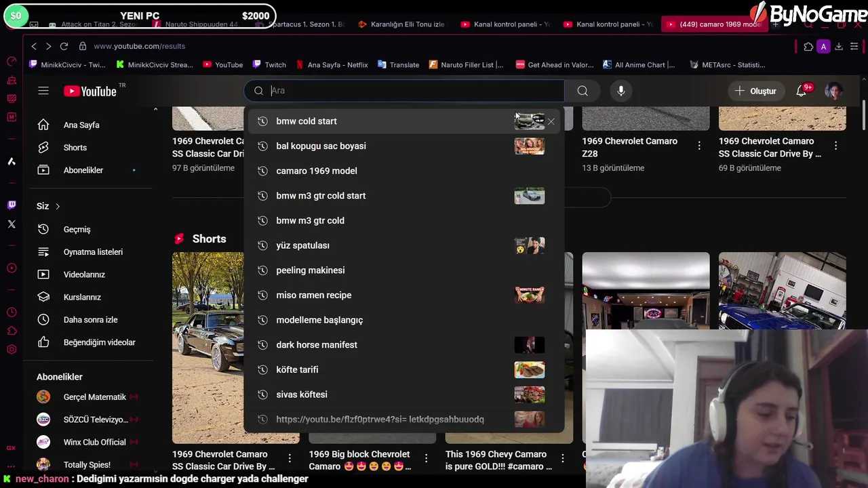Screen dimensions: 868x488
Task: Open the 'Ana Sayfa - Netflix' bookmark
Action: click(332, 65)
